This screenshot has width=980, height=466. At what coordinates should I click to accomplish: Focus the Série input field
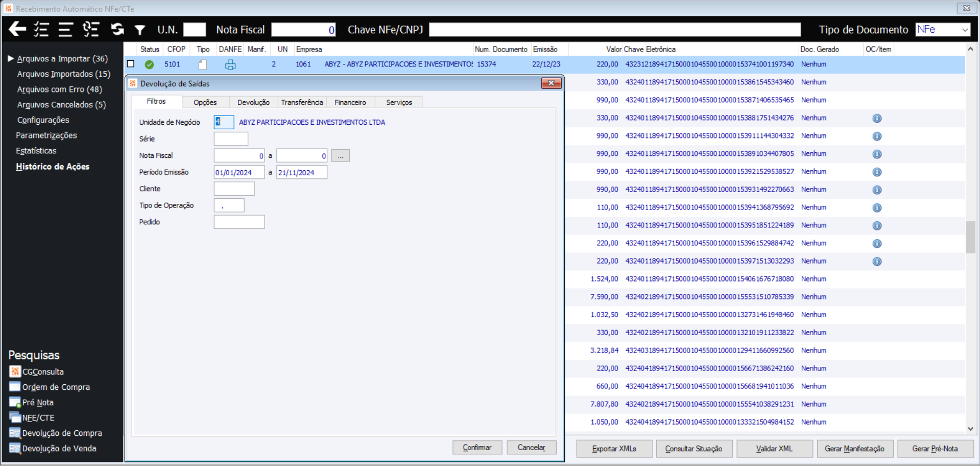pos(231,139)
